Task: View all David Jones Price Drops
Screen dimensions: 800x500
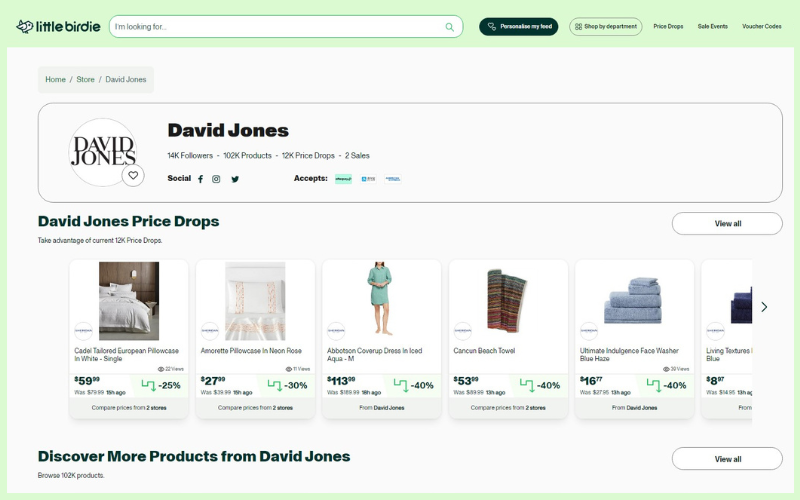Action: pos(727,223)
